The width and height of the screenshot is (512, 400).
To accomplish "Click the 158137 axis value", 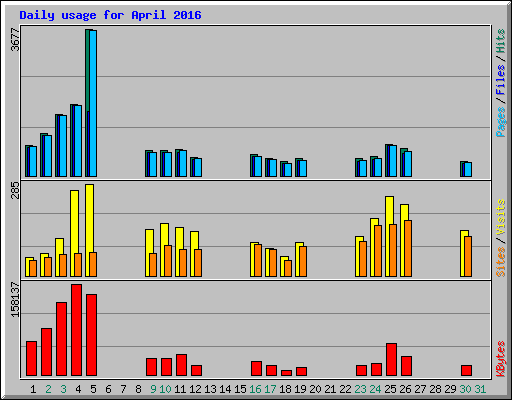I will pos(15,299).
